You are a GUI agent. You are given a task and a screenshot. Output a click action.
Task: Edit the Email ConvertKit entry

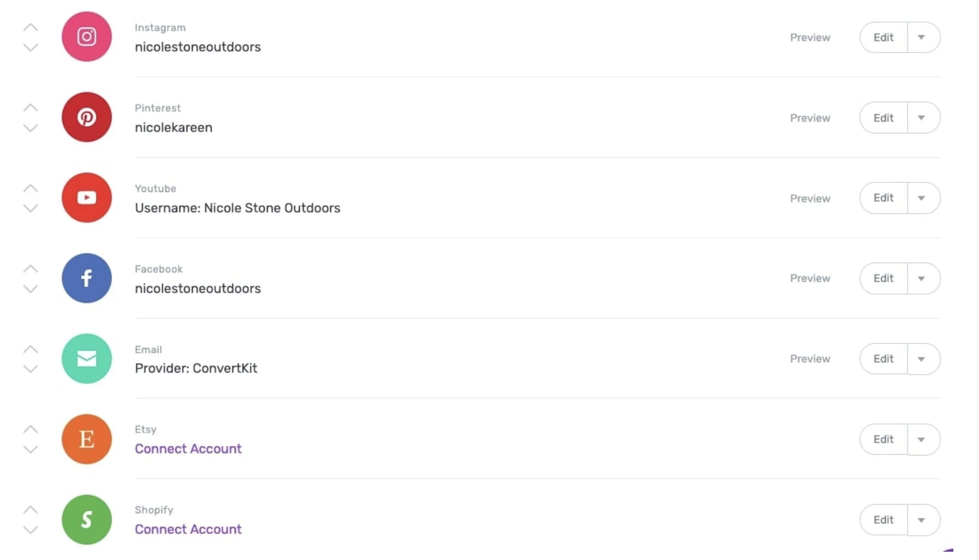click(x=883, y=359)
